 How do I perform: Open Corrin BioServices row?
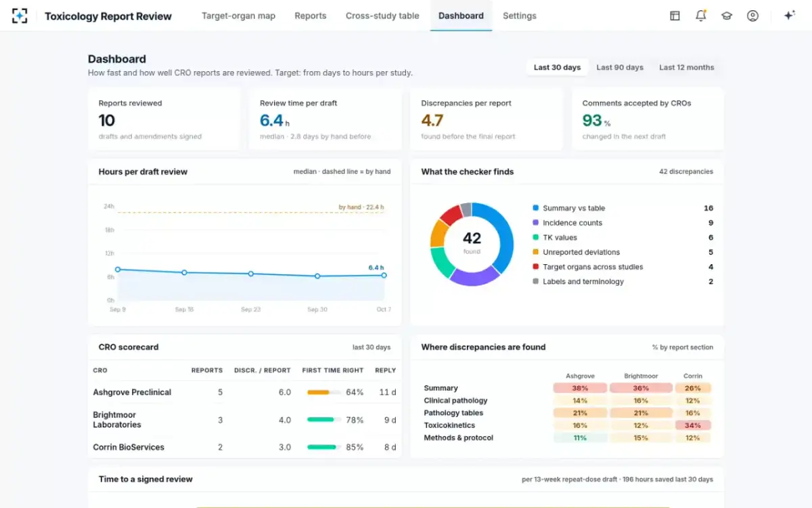pyautogui.click(x=245, y=447)
